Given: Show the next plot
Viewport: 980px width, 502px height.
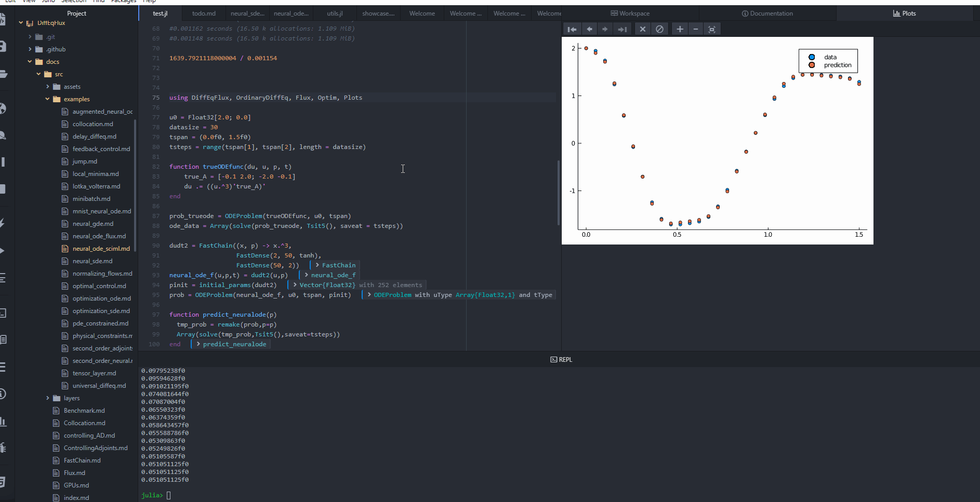Looking at the screenshot, I should pyautogui.click(x=605, y=30).
